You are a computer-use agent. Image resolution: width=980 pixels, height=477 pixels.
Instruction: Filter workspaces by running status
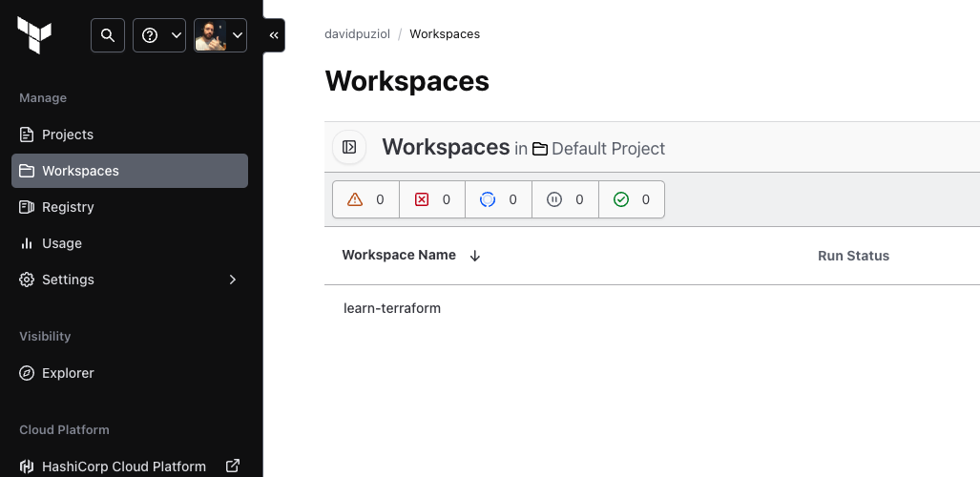pyautogui.click(x=498, y=199)
